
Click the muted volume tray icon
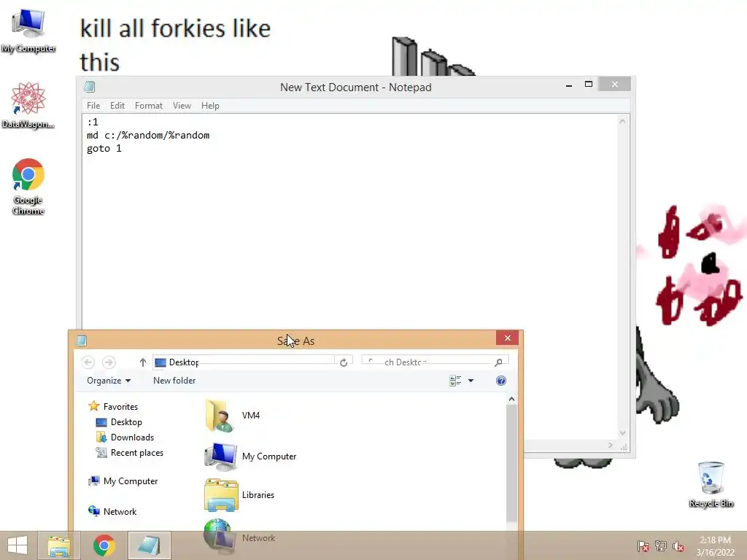(x=678, y=545)
